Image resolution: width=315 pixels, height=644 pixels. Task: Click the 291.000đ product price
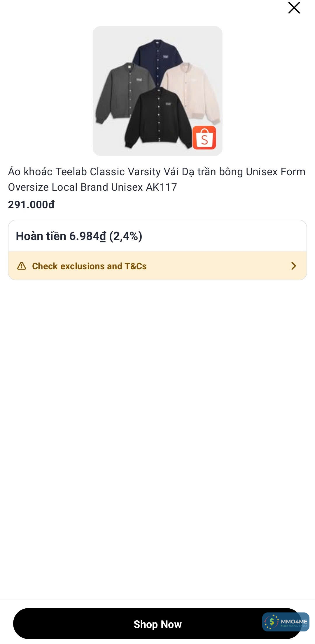point(31,205)
